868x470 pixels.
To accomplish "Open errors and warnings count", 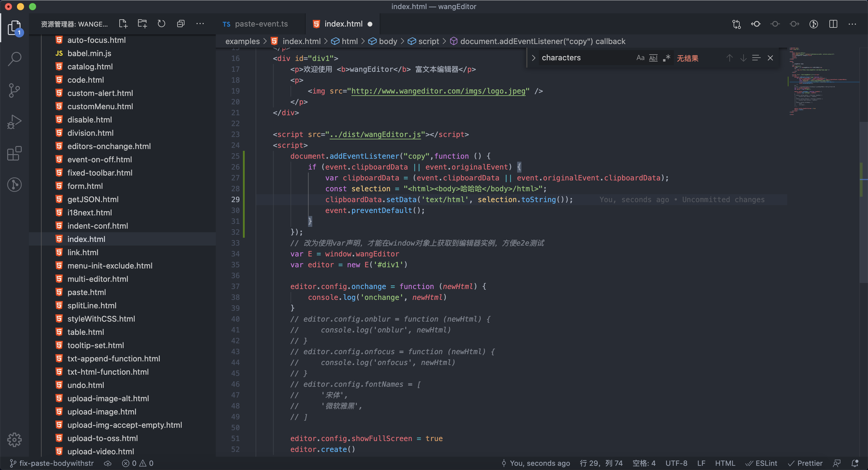I will point(137,463).
